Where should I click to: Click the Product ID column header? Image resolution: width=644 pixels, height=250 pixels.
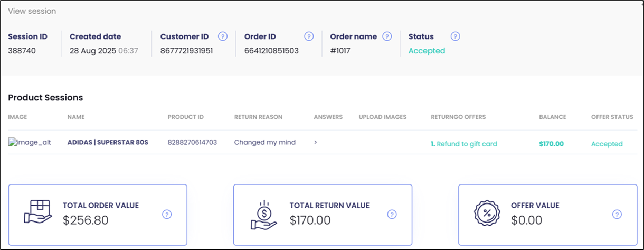(x=185, y=117)
